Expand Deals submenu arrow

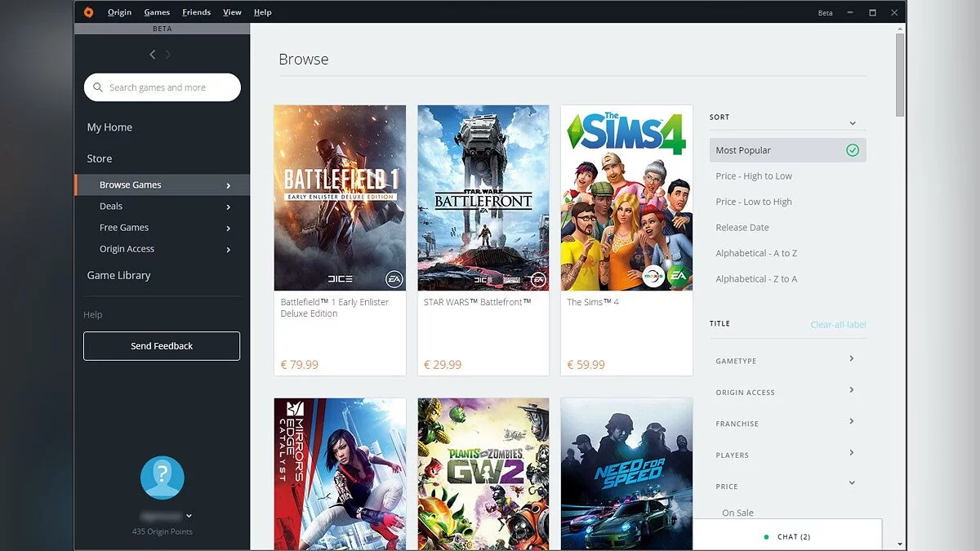pos(228,207)
